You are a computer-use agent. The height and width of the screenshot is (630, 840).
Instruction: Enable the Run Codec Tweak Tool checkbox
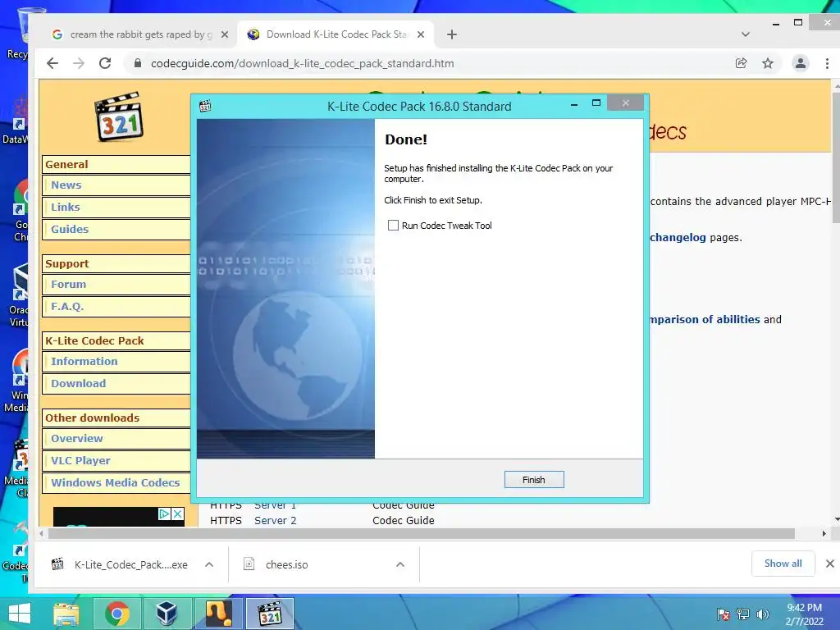[x=393, y=226]
